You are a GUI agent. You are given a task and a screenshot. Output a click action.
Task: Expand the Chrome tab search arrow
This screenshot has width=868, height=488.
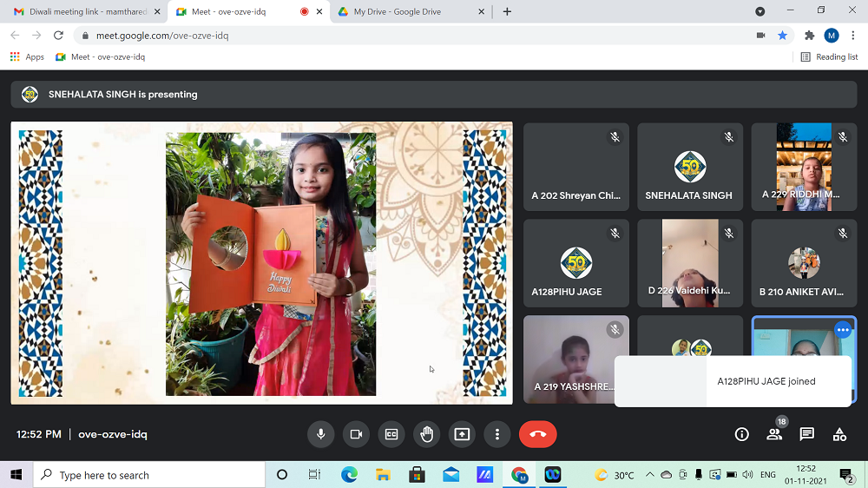pos(760,11)
